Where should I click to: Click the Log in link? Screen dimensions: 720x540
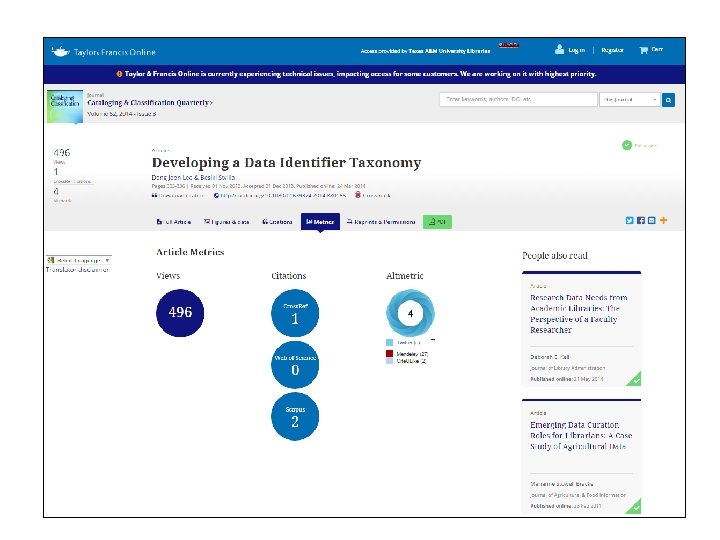click(x=577, y=50)
